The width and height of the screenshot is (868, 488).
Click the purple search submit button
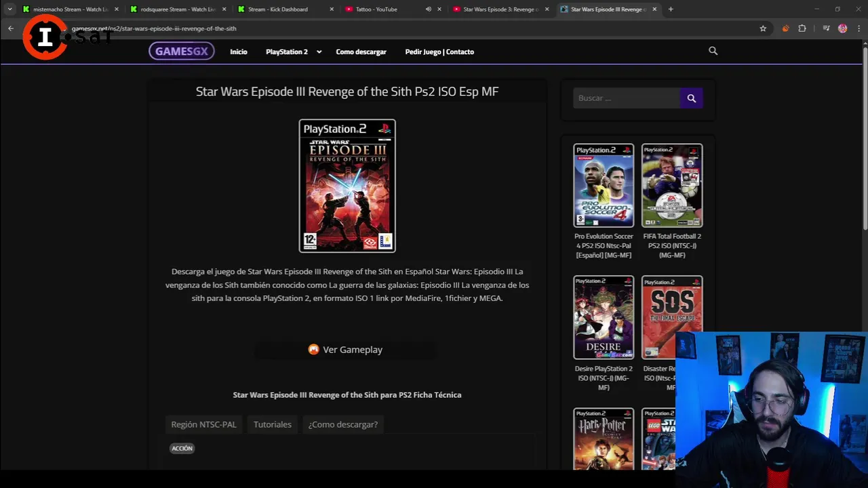click(691, 98)
